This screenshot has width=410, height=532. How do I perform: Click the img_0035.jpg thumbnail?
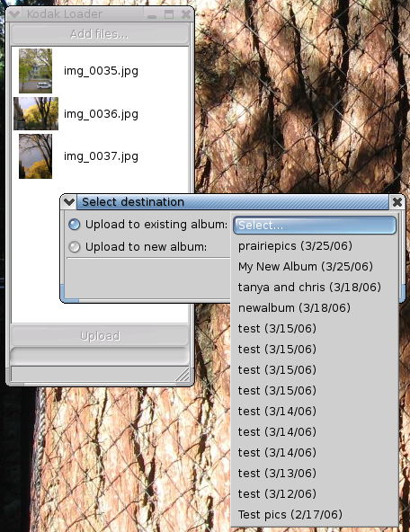(35, 71)
